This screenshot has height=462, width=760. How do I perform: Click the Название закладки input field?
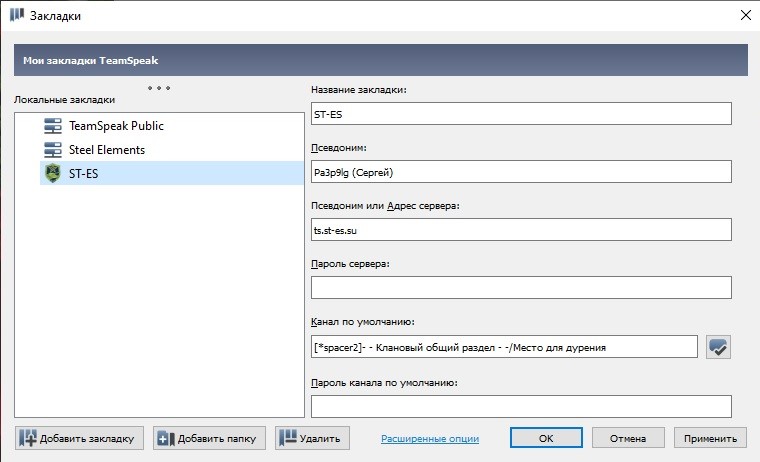(x=521, y=114)
